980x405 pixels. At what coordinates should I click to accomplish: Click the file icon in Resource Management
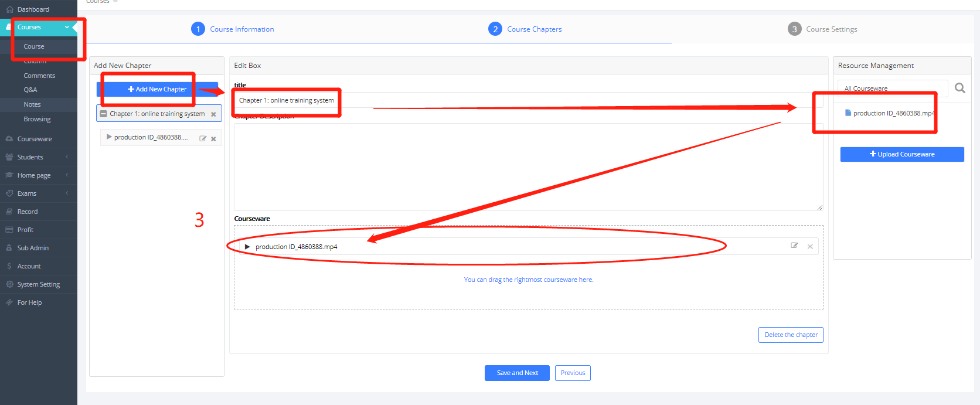(848, 113)
